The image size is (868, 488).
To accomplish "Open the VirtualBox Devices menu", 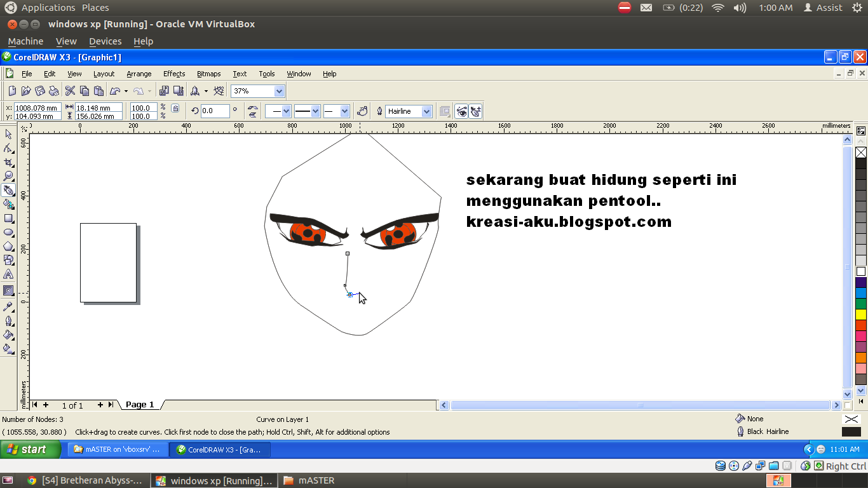I will [x=105, y=41].
